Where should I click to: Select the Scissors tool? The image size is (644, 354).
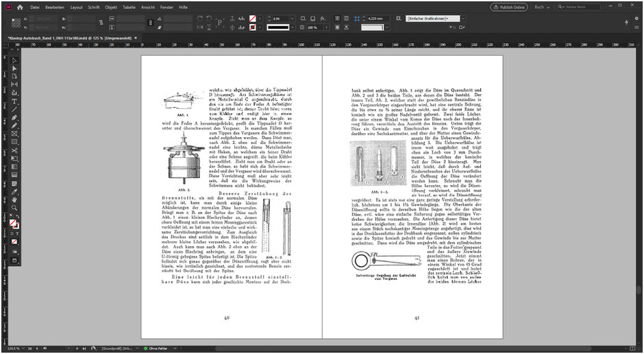[14, 150]
